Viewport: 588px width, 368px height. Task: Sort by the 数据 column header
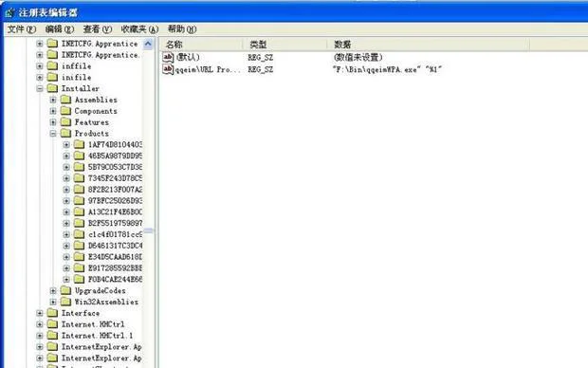tap(429, 45)
